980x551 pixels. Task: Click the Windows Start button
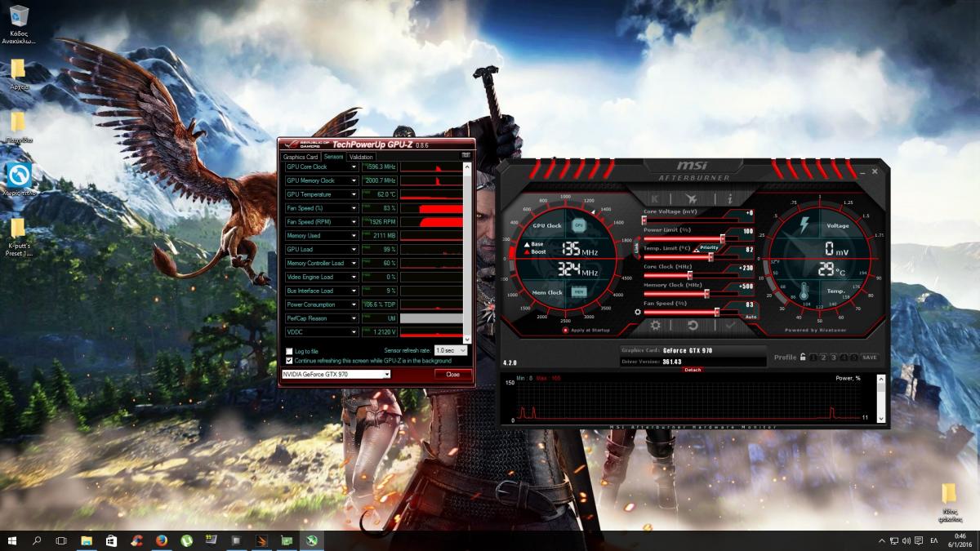coord(13,540)
